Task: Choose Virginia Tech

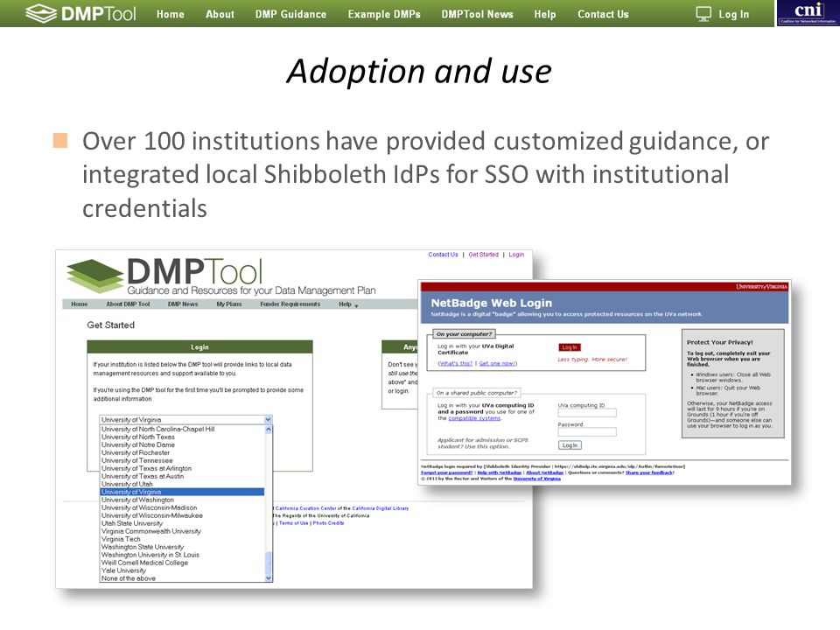Action: [x=121, y=540]
